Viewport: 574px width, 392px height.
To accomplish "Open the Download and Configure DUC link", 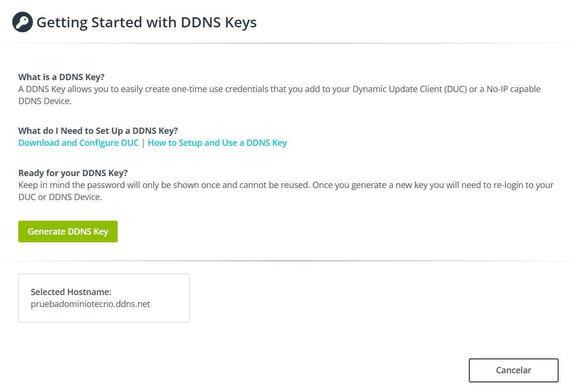I will coord(79,143).
